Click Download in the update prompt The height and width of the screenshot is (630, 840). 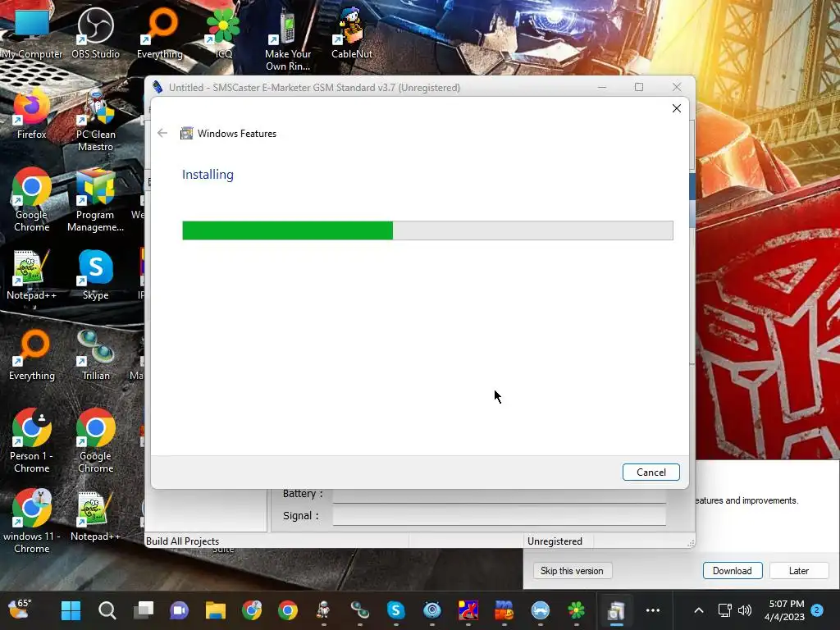click(732, 571)
